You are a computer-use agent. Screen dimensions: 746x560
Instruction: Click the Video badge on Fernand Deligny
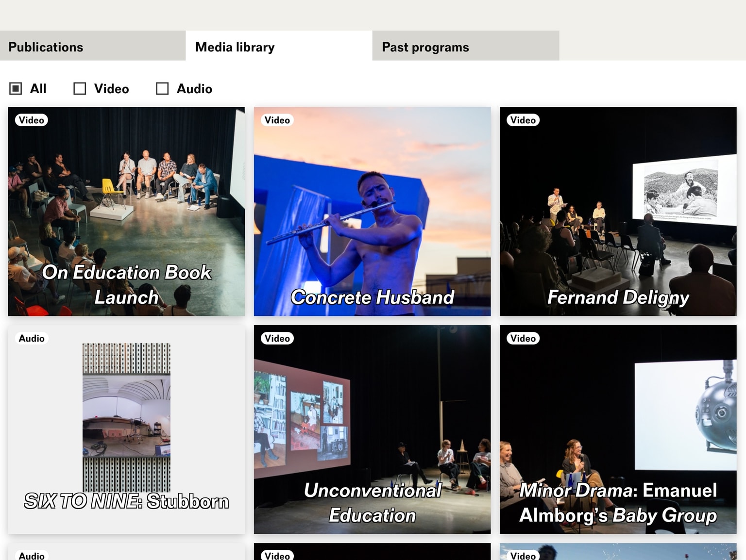523,120
